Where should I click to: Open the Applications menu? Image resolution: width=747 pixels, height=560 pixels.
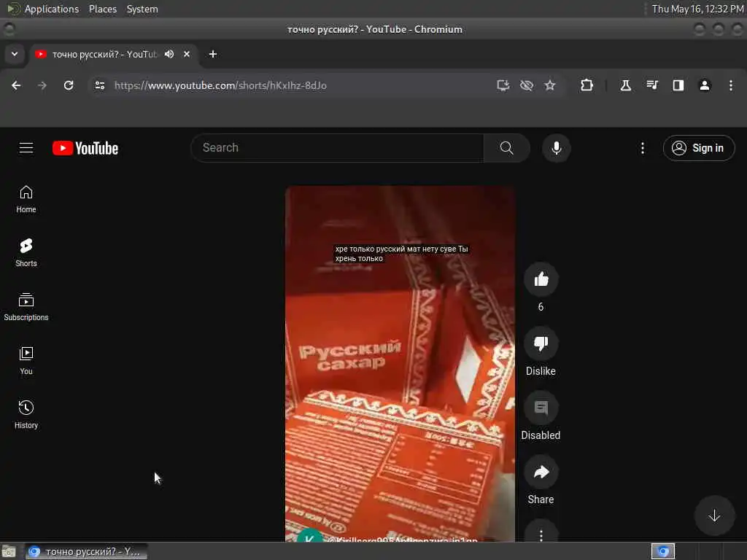coord(52,9)
